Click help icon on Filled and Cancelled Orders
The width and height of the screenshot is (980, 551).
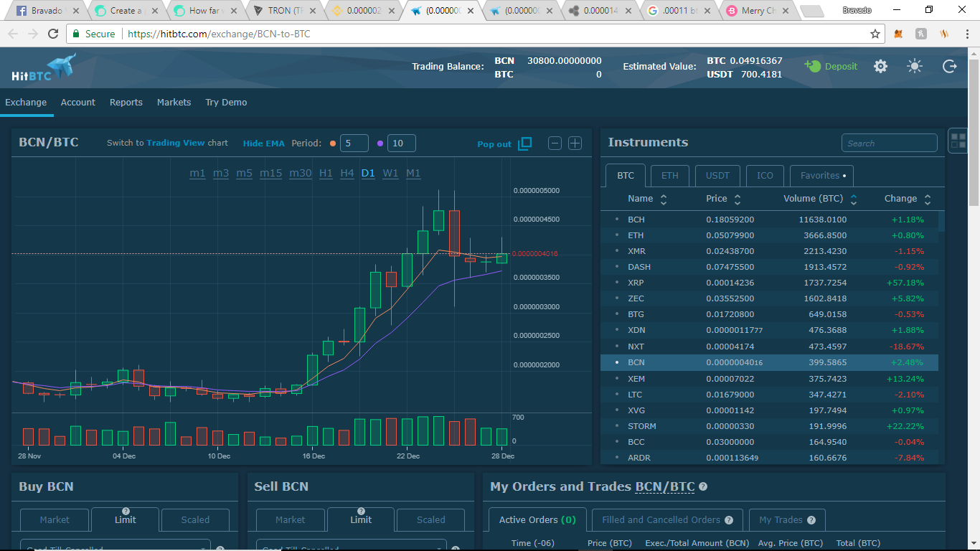729,520
